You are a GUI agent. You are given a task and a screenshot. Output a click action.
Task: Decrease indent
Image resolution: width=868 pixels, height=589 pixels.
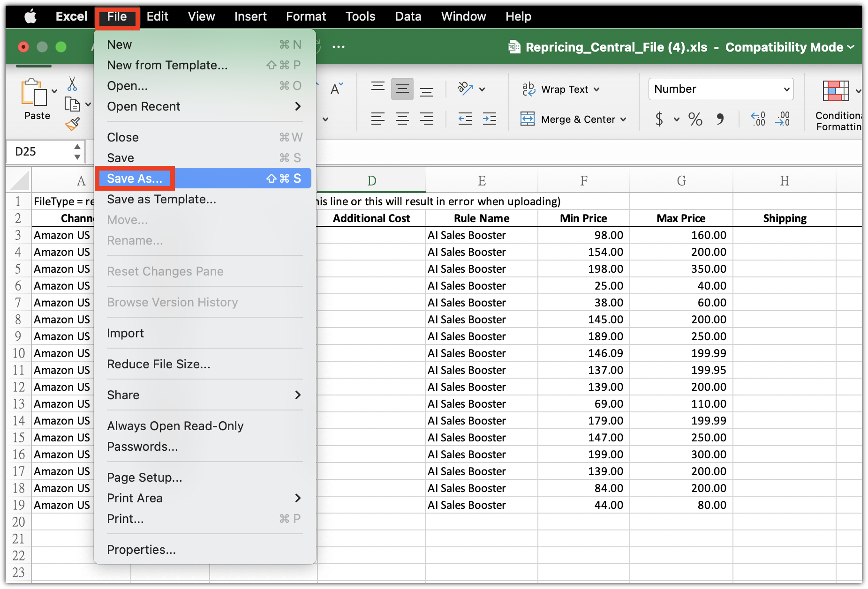click(x=465, y=119)
